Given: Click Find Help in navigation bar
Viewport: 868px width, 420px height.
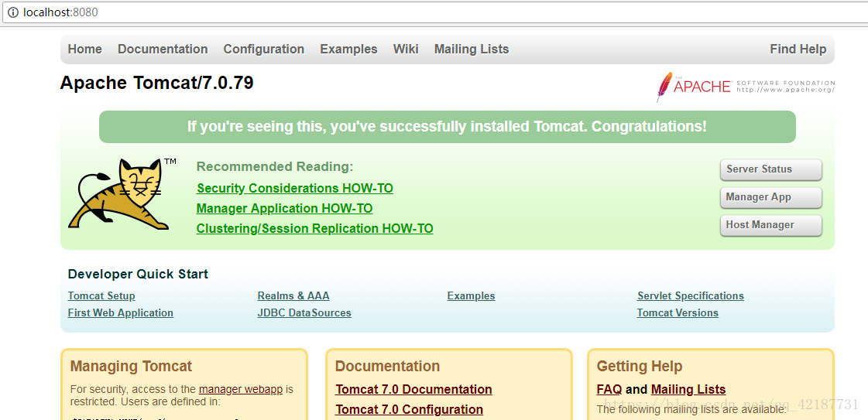Looking at the screenshot, I should coord(798,50).
